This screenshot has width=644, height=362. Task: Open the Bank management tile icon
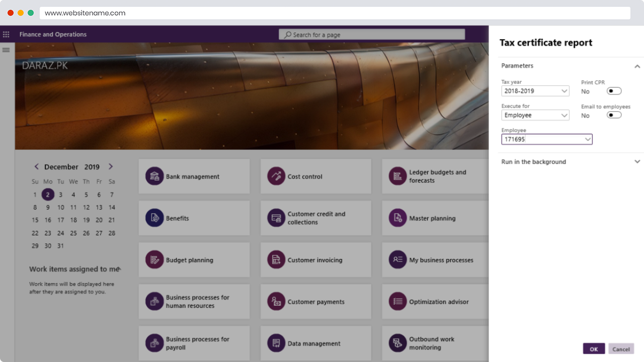pyautogui.click(x=154, y=176)
